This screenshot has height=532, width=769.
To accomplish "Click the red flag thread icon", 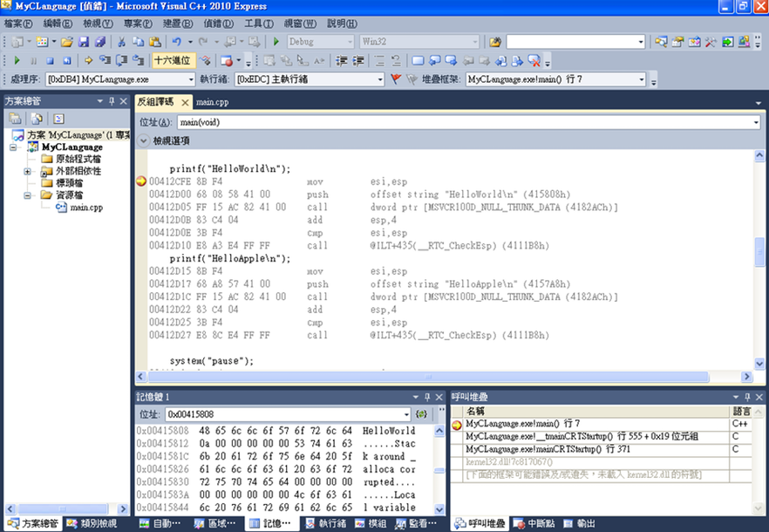I will (396, 79).
